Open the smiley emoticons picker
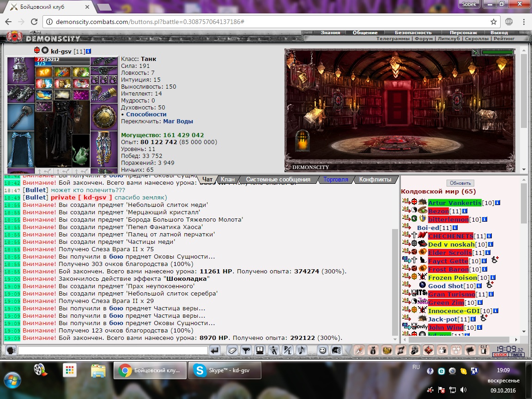Screen dimensions: 532x399 click(323, 350)
